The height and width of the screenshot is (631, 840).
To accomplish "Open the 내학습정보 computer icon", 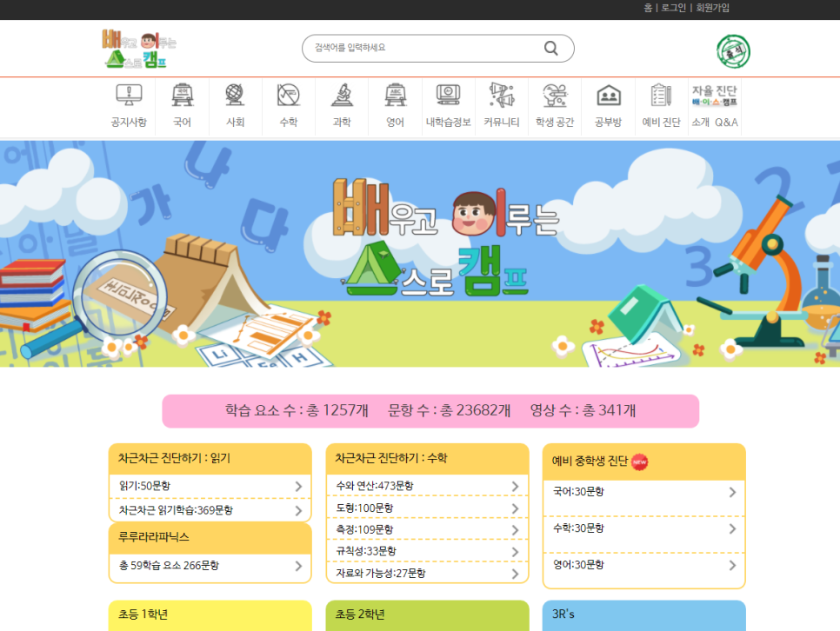I will [449, 96].
